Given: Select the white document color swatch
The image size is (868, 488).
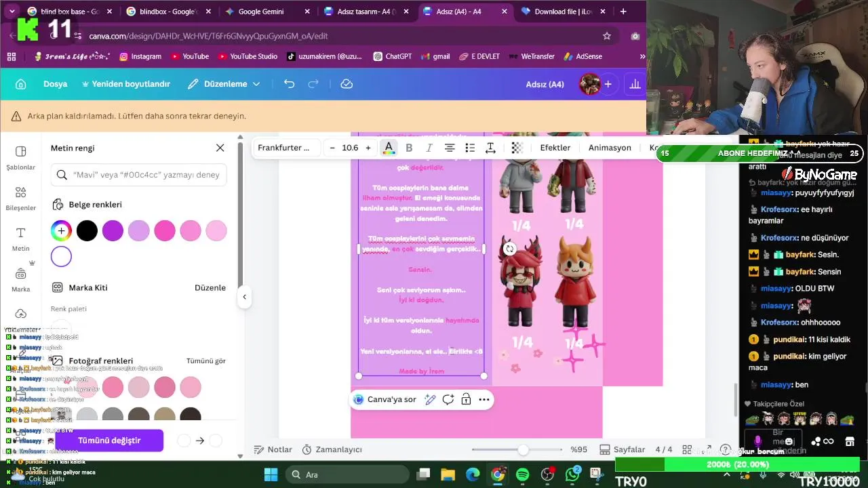Looking at the screenshot, I should [x=61, y=257].
